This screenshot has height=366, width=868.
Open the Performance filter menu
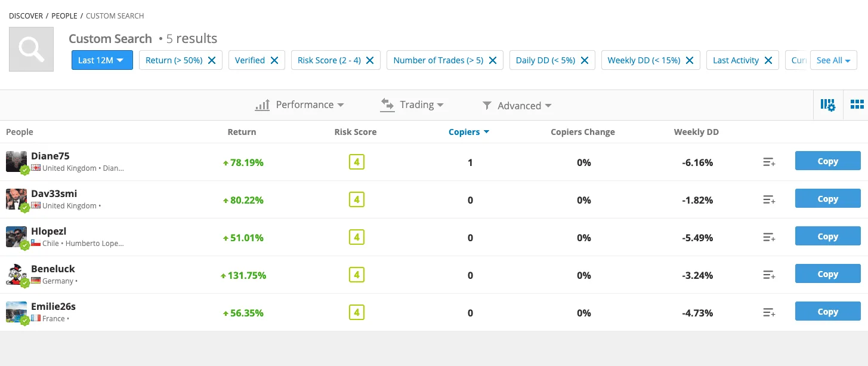pyautogui.click(x=299, y=105)
